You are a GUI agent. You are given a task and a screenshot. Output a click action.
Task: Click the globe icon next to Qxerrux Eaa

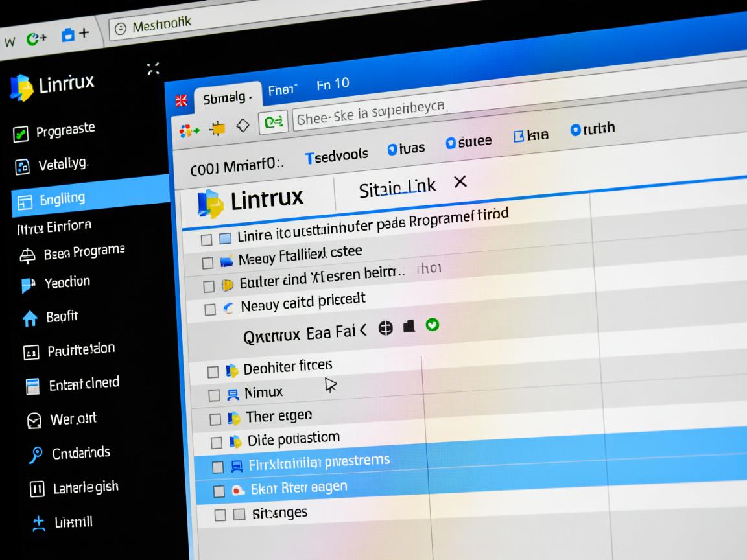386,329
